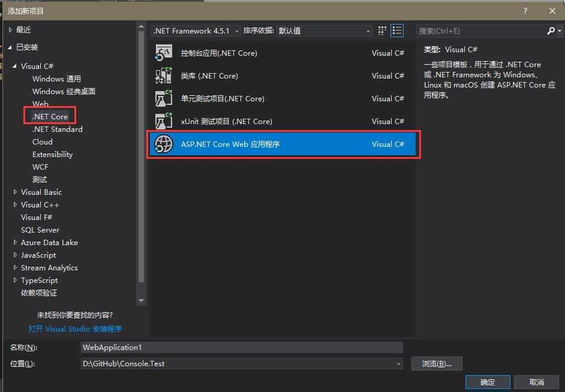The height and width of the screenshot is (392, 565).
Task: Select the SQL Server category
Action: 40,230
